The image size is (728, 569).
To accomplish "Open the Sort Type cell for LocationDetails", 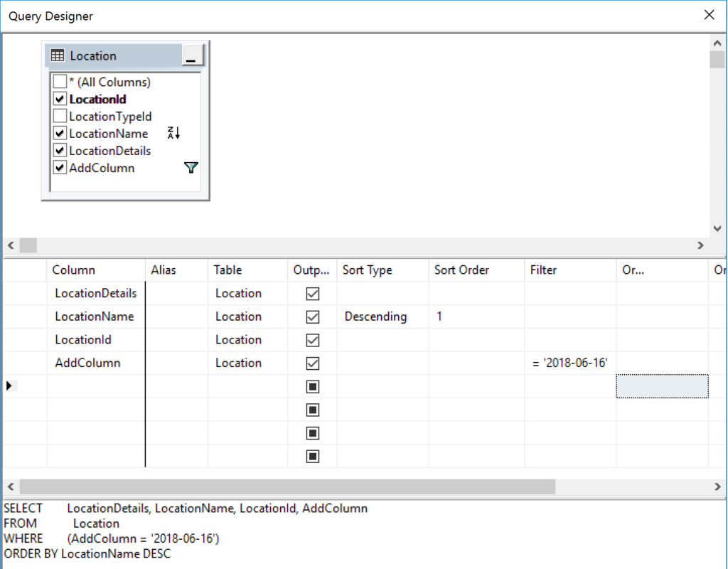I will coord(382,293).
